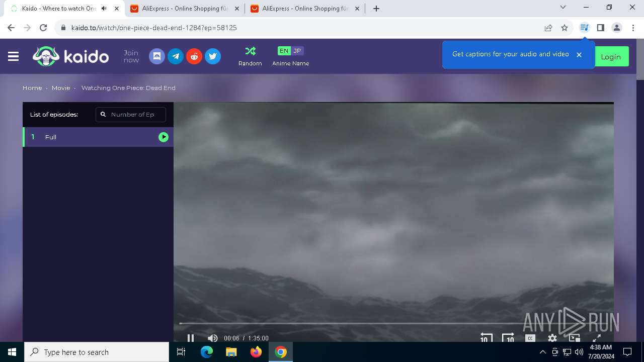Open Task View on taskbar

181,352
